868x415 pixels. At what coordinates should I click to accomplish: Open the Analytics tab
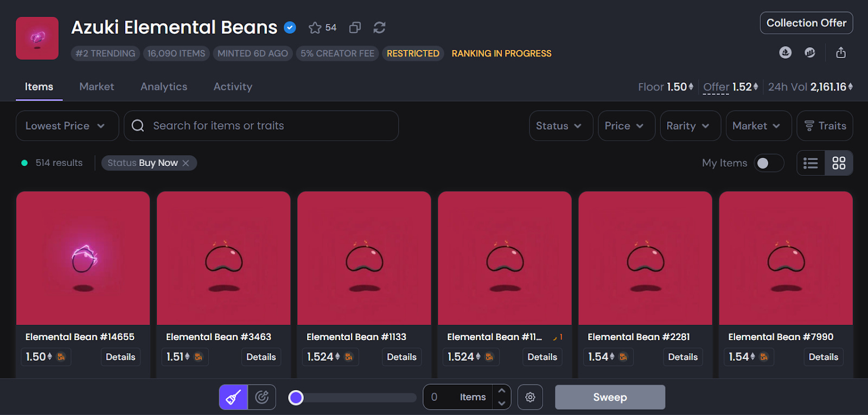point(164,87)
